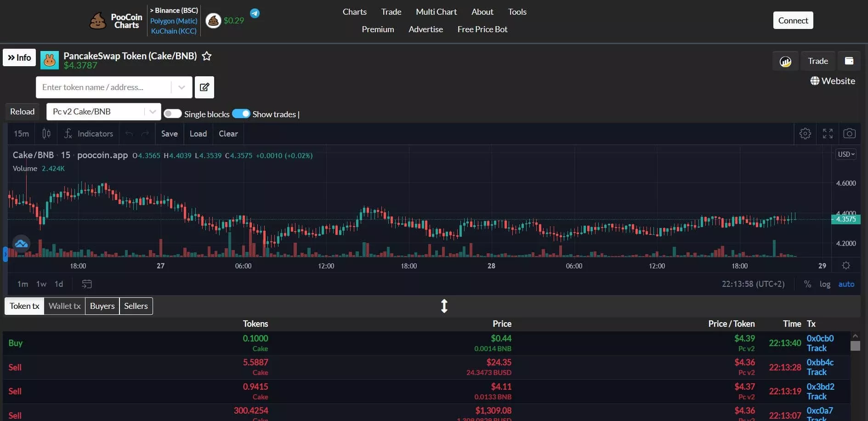Open the USD currency dropdown on chart
Screen dimensions: 868x421
pos(845,154)
